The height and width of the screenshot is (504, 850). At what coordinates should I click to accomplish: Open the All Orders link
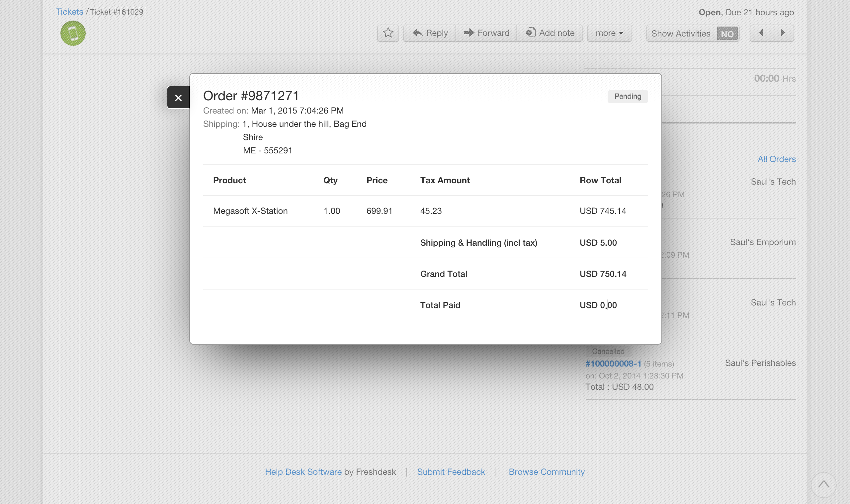click(776, 159)
